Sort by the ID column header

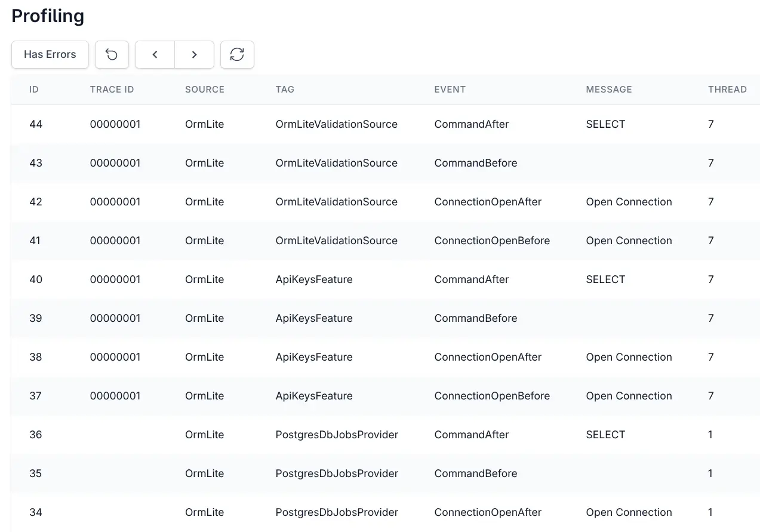click(x=34, y=90)
